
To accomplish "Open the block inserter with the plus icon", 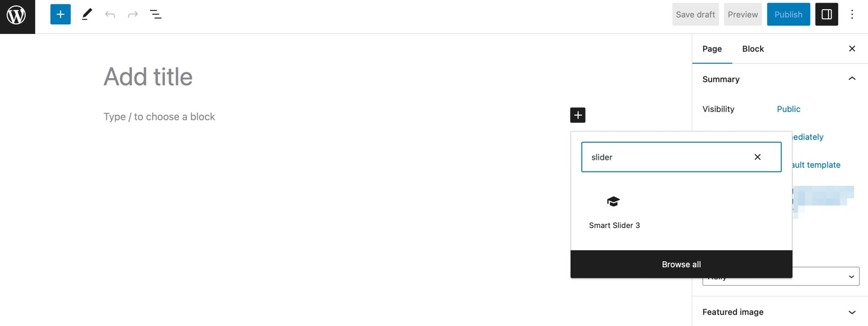I will point(60,14).
